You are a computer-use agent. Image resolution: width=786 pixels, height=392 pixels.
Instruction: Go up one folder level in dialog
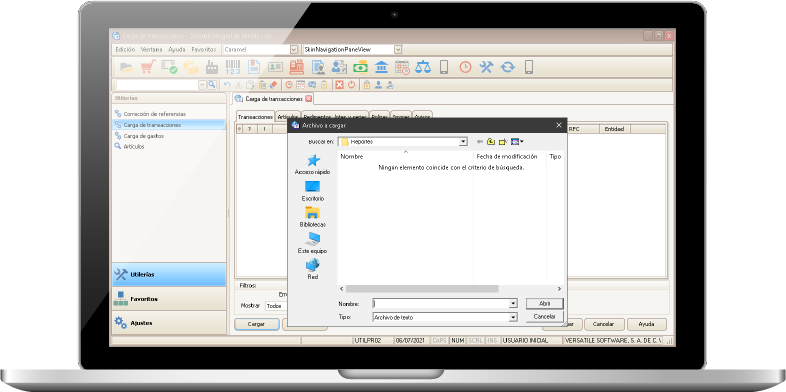tap(491, 142)
